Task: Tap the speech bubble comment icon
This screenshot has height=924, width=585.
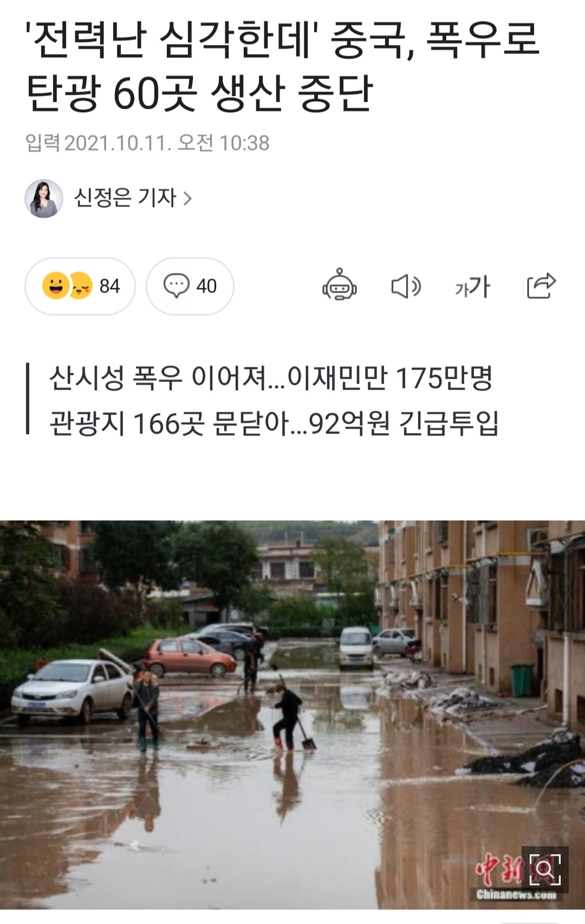Action: 177,286
